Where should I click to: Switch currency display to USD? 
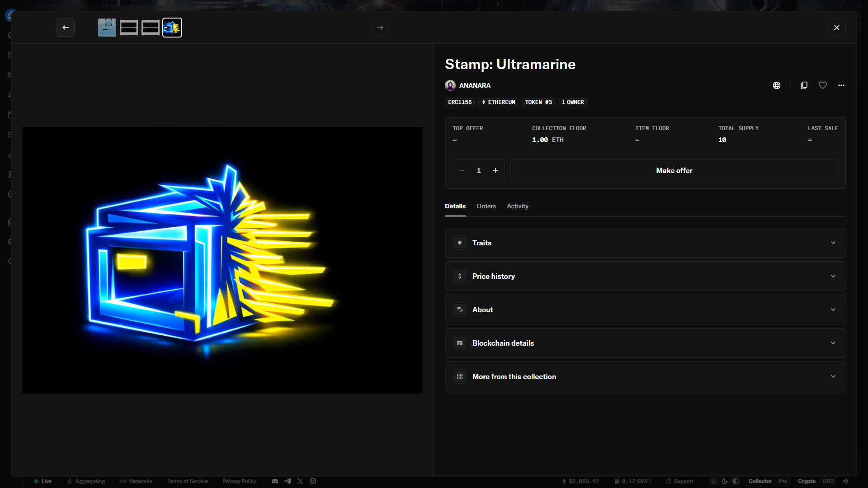(x=828, y=481)
